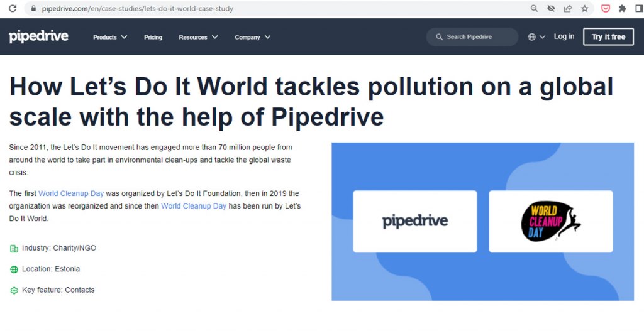Click the URL in the address bar
The height and width of the screenshot is (331, 644).
[x=137, y=9]
